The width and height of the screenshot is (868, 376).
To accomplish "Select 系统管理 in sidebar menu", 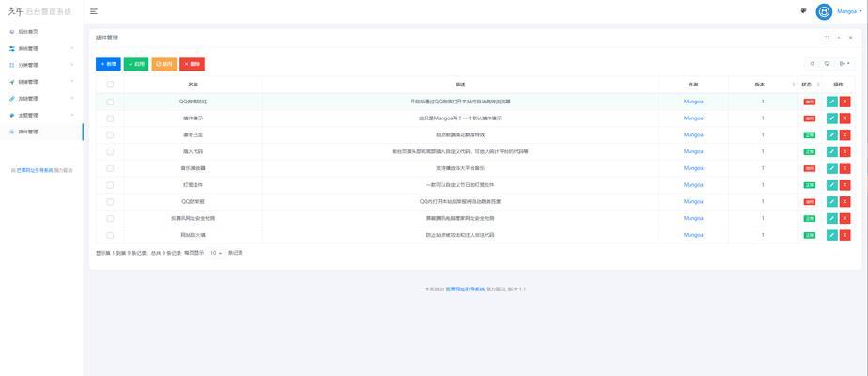I will (x=41, y=48).
